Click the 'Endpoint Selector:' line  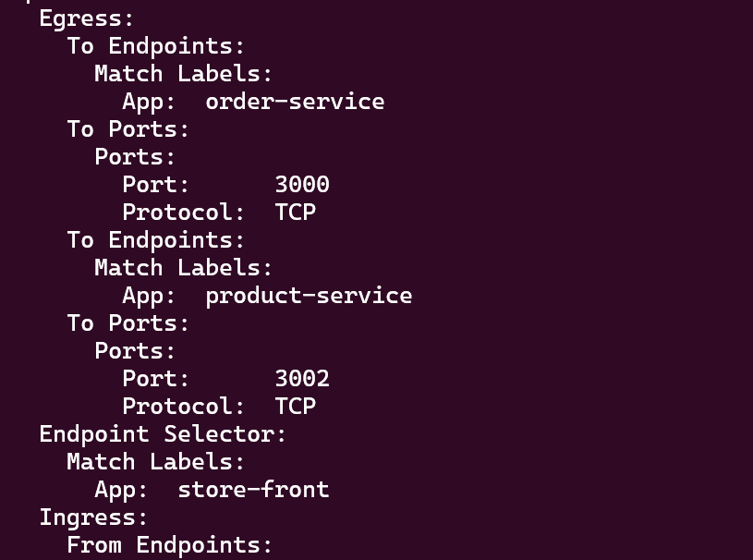pyautogui.click(x=163, y=434)
